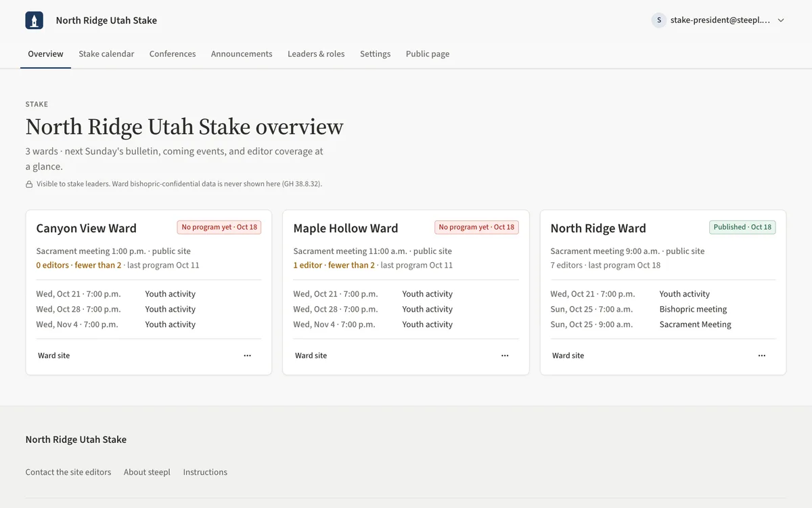Click the lock icon beside visibility note
The image size is (812, 508).
coord(29,184)
